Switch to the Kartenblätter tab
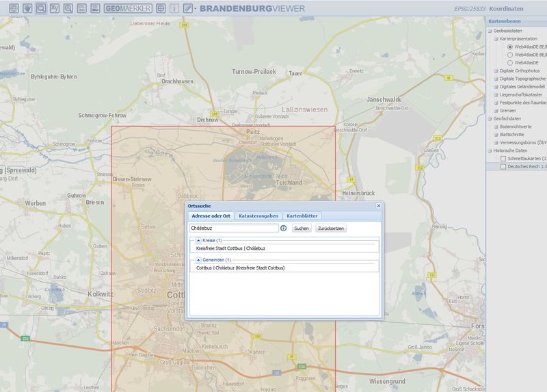 (302, 215)
